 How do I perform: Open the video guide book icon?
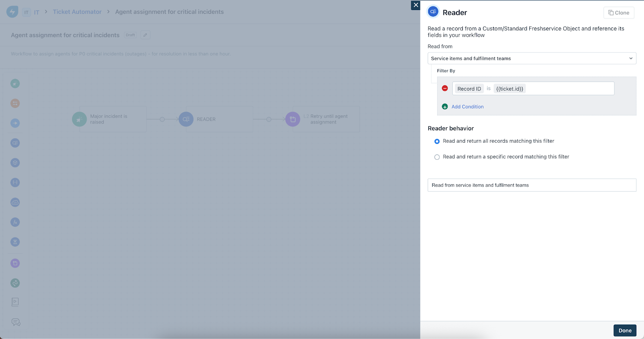click(x=15, y=302)
